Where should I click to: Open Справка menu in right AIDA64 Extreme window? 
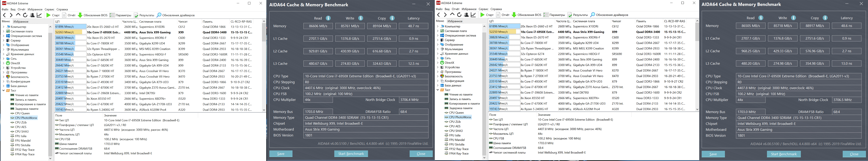coord(496,9)
